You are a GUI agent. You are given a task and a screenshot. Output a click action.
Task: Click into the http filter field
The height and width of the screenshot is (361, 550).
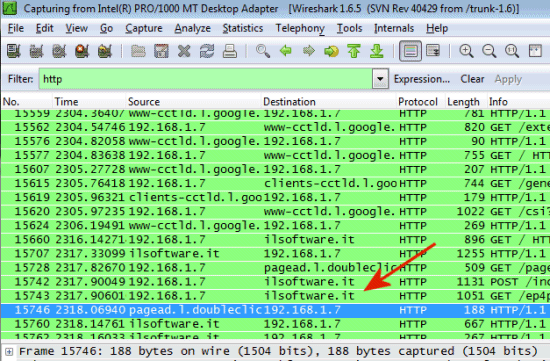pyautogui.click(x=206, y=79)
